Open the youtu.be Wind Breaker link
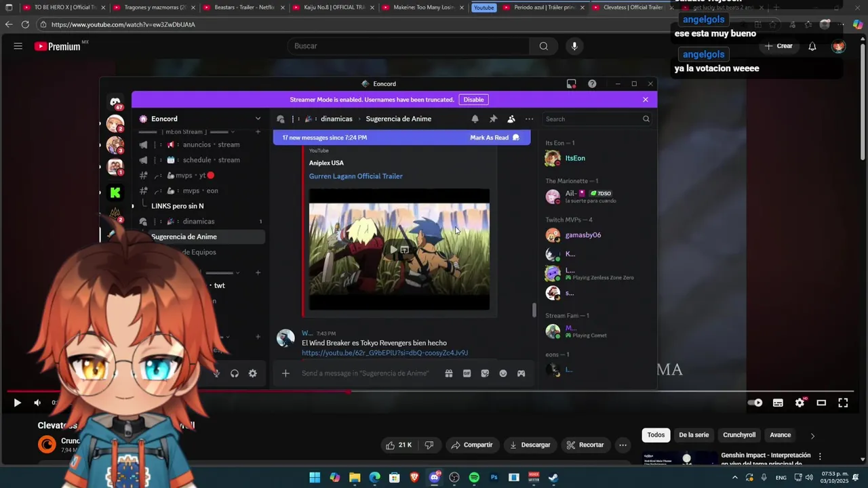868x488 pixels. 384,353
